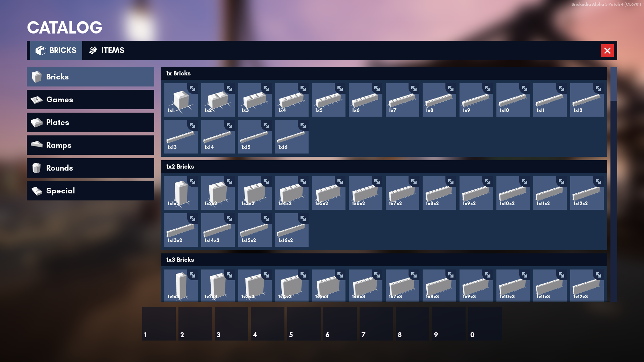
Task: Click the catalog vertical scrollbar
Action: click(x=613, y=84)
